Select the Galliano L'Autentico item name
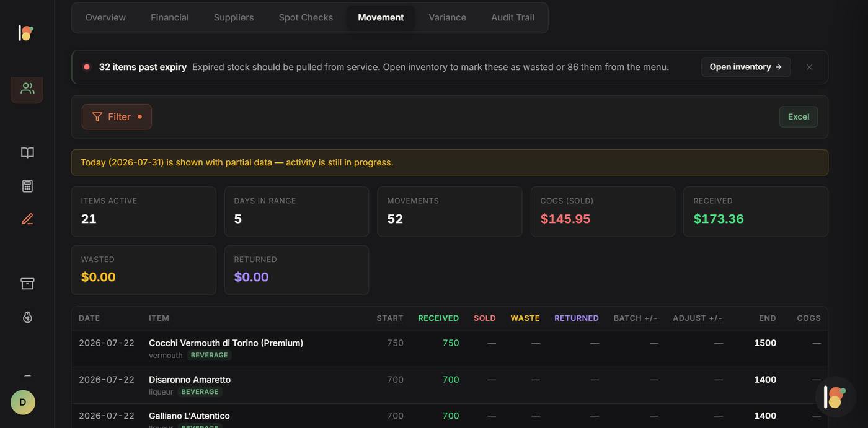Screen dimensions: 868x428 tap(189, 416)
